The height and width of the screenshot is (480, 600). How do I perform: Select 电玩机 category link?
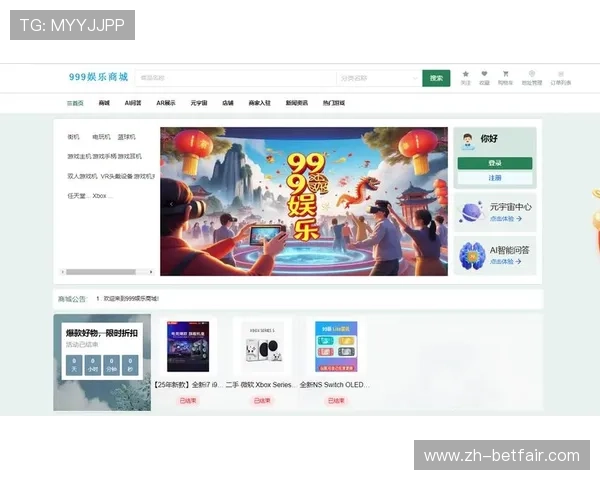coord(101,137)
